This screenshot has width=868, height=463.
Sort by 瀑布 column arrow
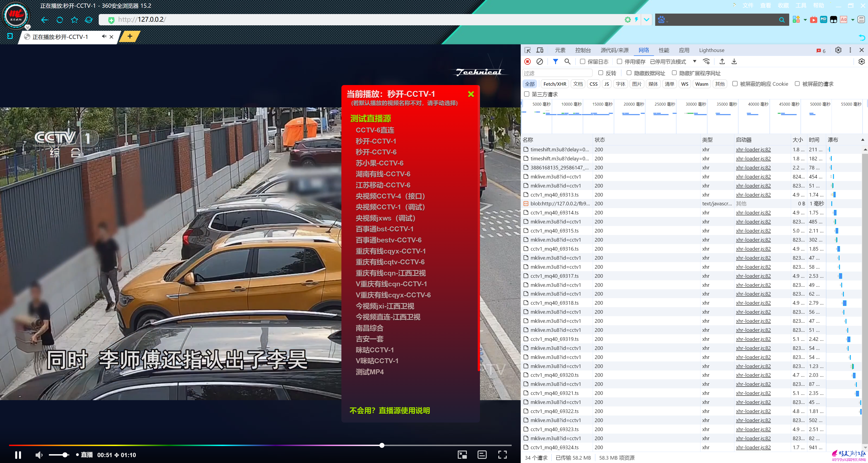click(x=862, y=140)
